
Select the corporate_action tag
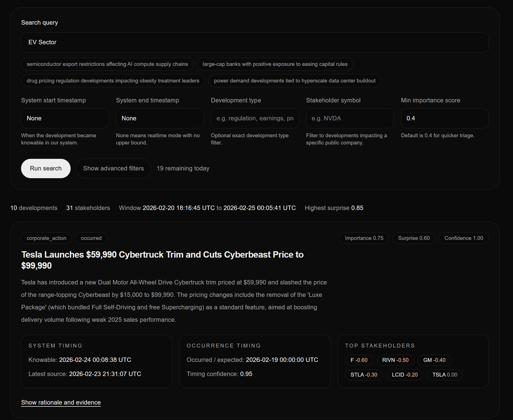coord(46,238)
